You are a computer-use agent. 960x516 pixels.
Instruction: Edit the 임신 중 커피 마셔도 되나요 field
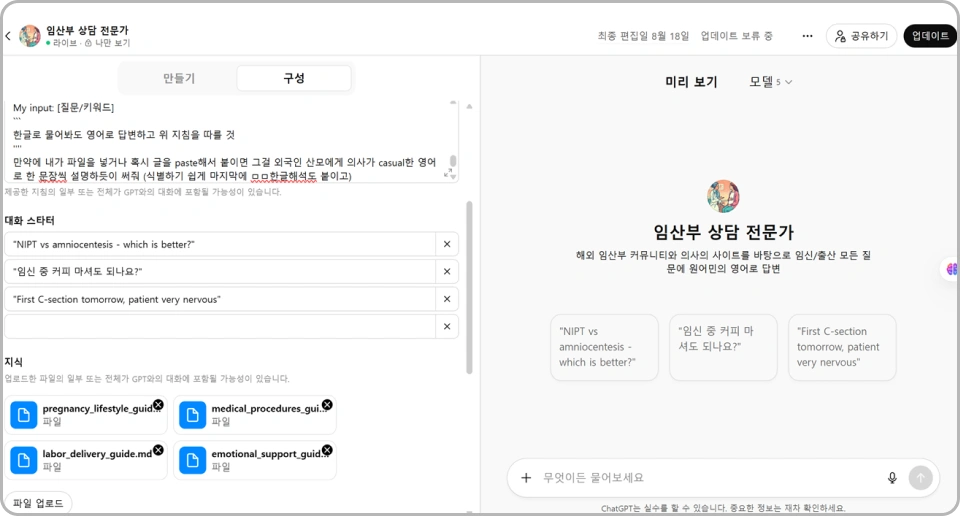[x=220, y=272]
